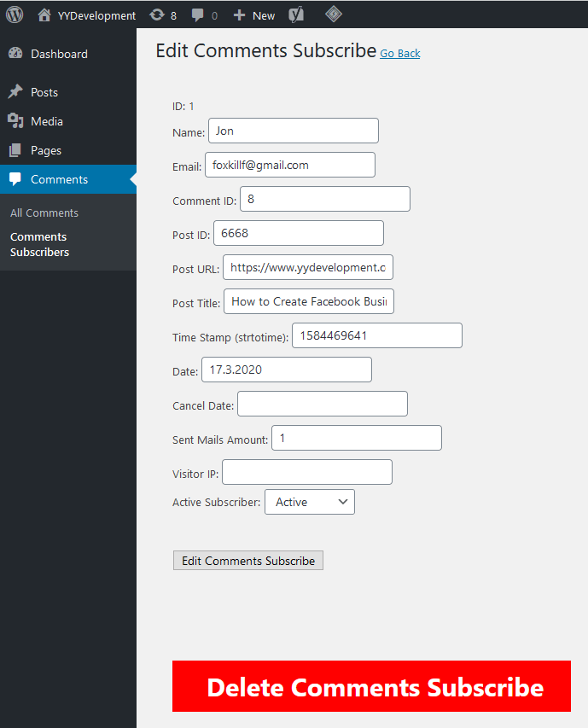Click the Post Title input field
Screen dimensions: 588x728
coord(309,301)
